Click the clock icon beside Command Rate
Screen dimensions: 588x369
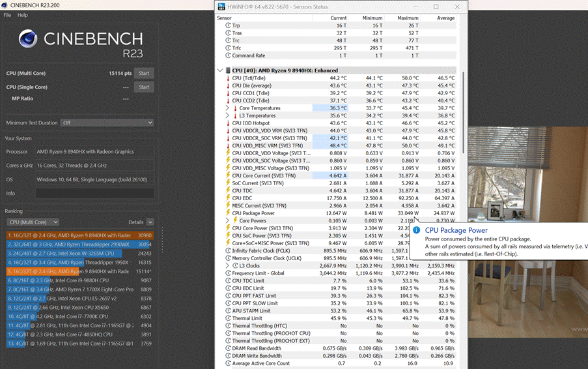point(228,55)
